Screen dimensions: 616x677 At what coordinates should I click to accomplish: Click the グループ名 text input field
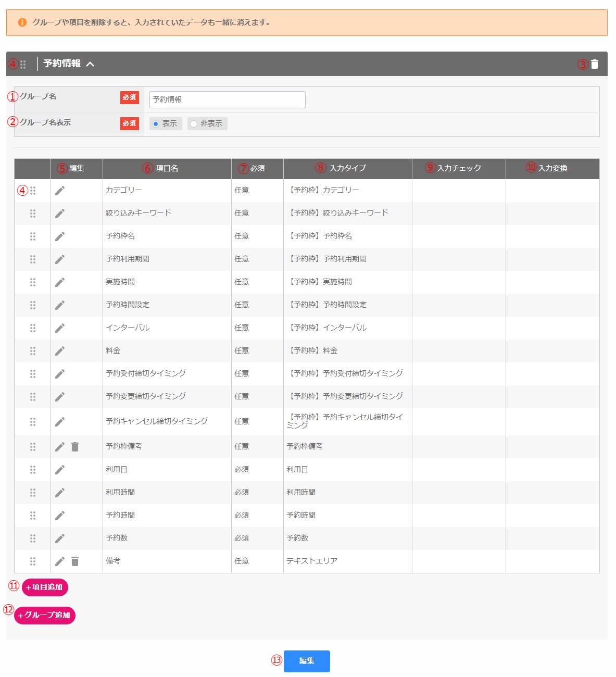coord(227,99)
